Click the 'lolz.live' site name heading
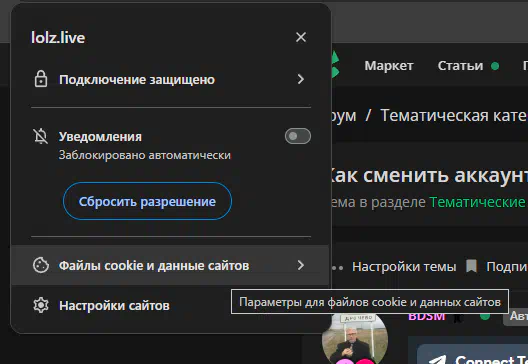The image size is (528, 364). [58, 37]
